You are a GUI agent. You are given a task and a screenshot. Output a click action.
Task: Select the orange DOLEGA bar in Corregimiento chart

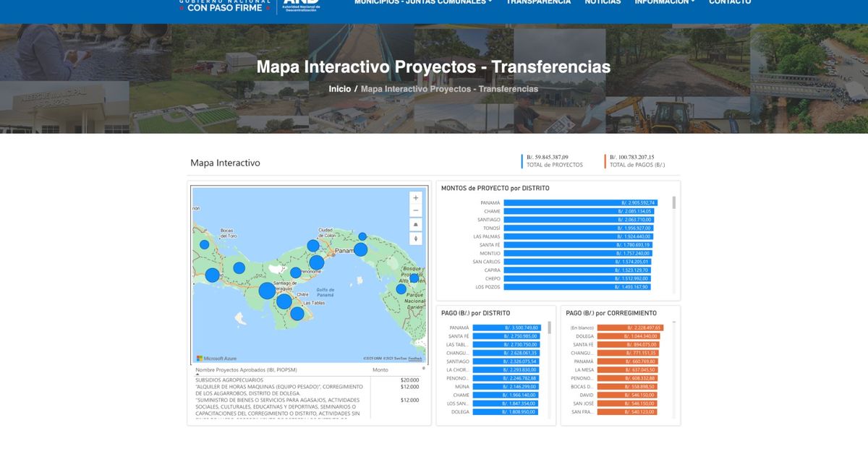coord(628,336)
